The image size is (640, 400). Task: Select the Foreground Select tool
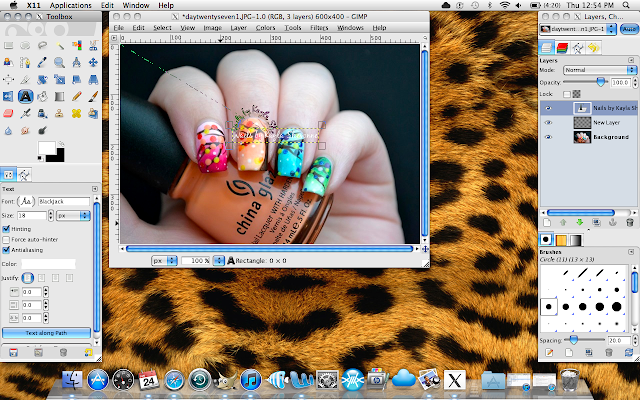pyautogui.click(x=8, y=62)
